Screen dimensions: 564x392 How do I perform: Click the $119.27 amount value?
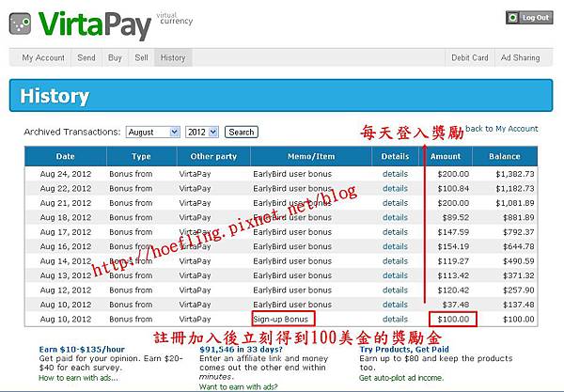pos(453,260)
